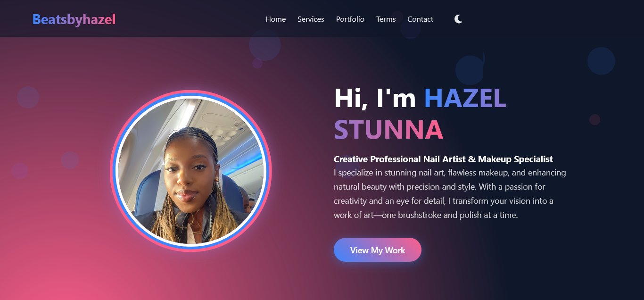Click the pink outer ring around the photo
The height and width of the screenshot is (300, 644).
tap(191, 92)
